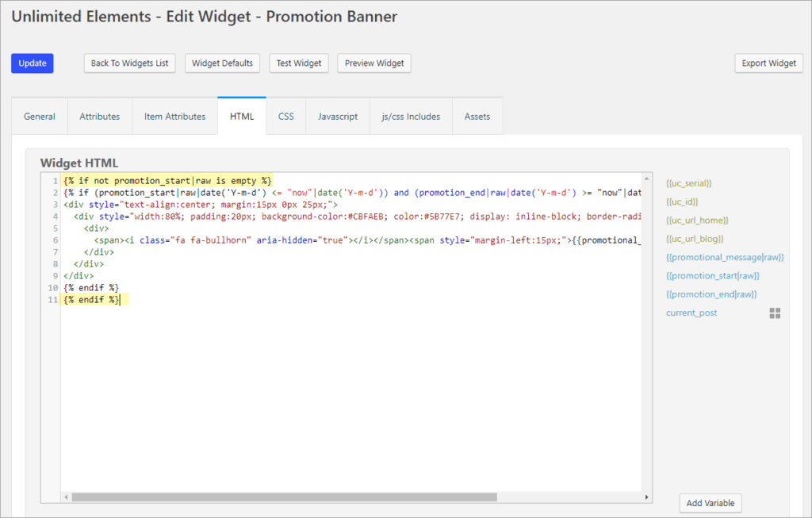
Task: Insert the {{uc_serial}} variable
Action: (x=689, y=183)
